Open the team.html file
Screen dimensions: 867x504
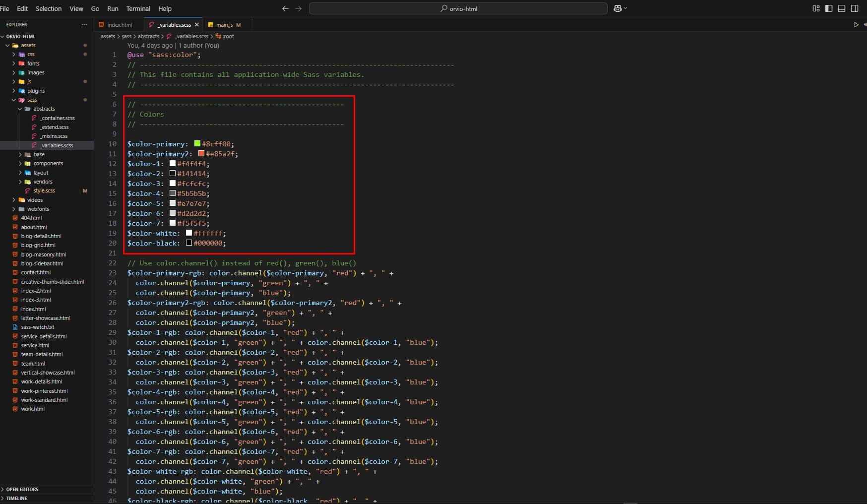(33, 364)
